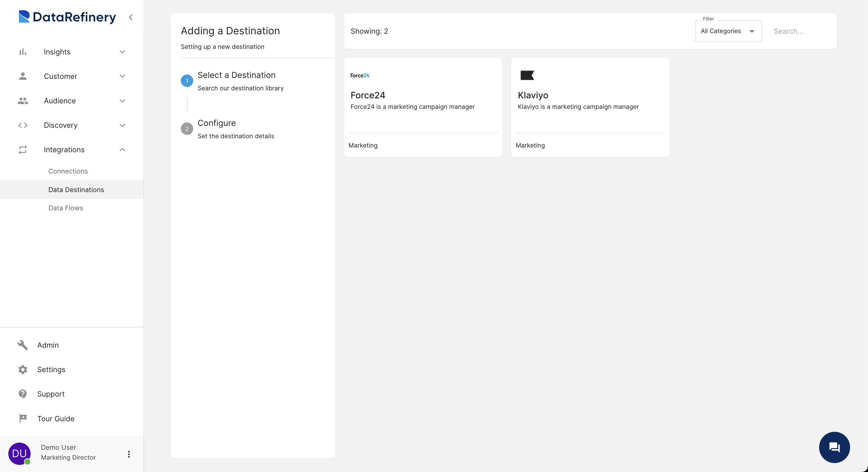
Task: Collapse the Integrations menu chevron
Action: pos(122,150)
